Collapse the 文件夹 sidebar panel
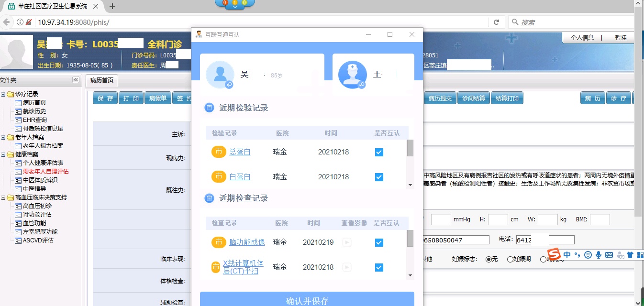The width and height of the screenshot is (644, 306). point(76,80)
